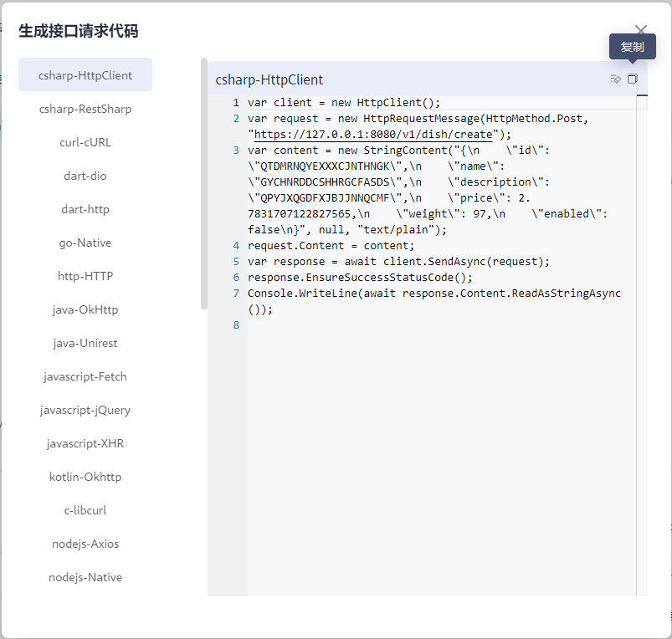
Task: Click the format code icon
Action: point(615,79)
